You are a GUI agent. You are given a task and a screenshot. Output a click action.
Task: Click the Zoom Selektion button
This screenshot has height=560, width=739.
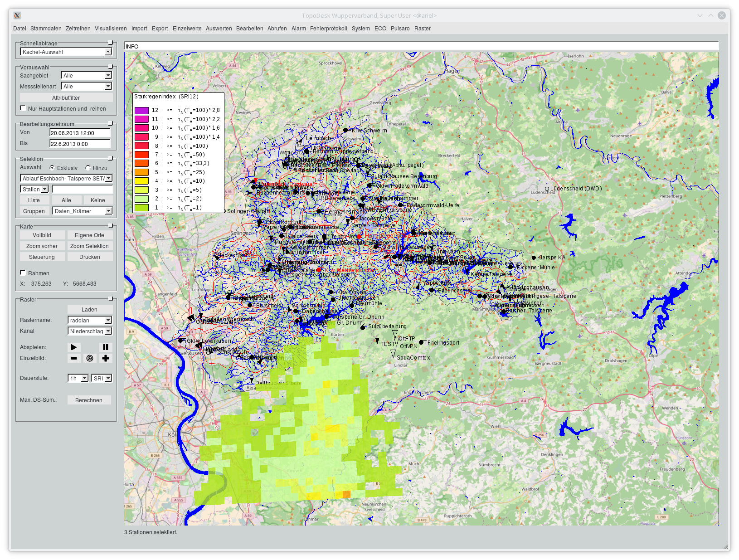89,246
